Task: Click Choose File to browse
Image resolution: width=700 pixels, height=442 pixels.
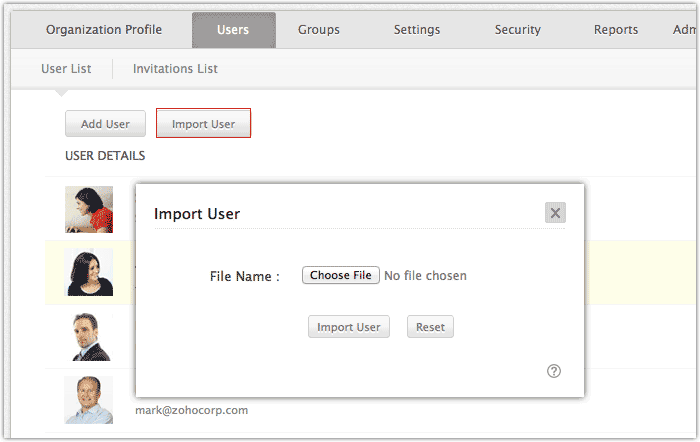Action: coord(341,275)
